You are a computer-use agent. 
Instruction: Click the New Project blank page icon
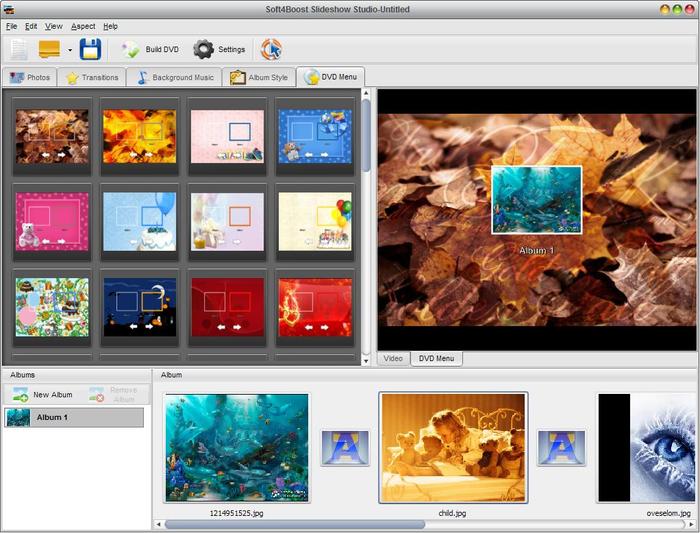(19, 49)
